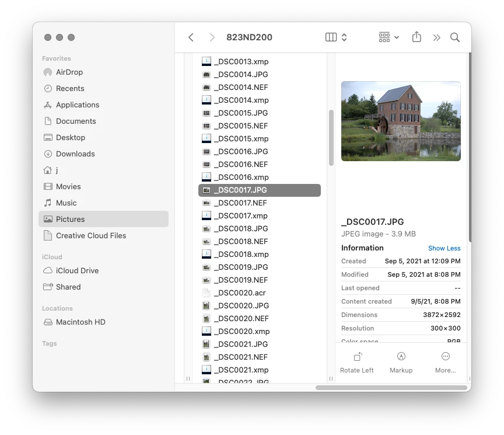Image resolution: width=504 pixels, height=435 pixels.
Task: Select file _DSC0015.xmp
Action: pyautogui.click(x=260, y=138)
